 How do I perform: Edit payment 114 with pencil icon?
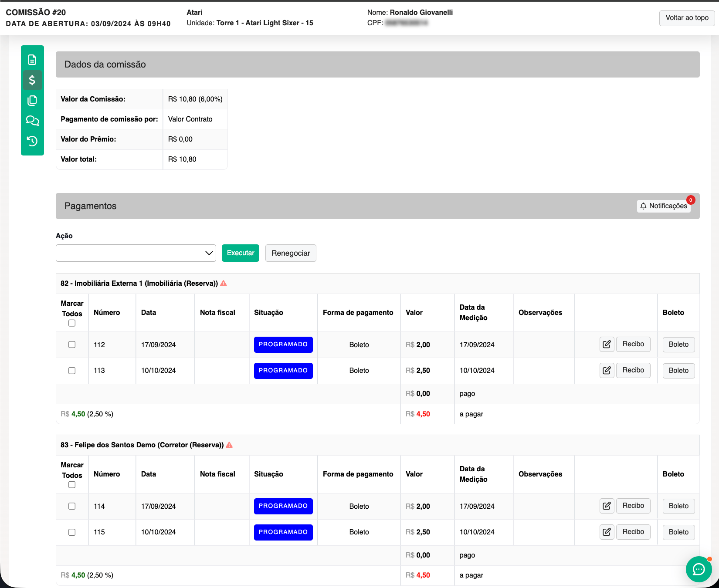(607, 506)
